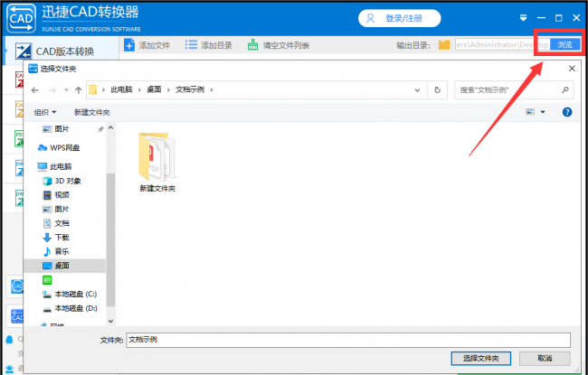Click 新建文件夹 toolbar button
Viewport: 588px width, 375px height.
click(x=92, y=112)
